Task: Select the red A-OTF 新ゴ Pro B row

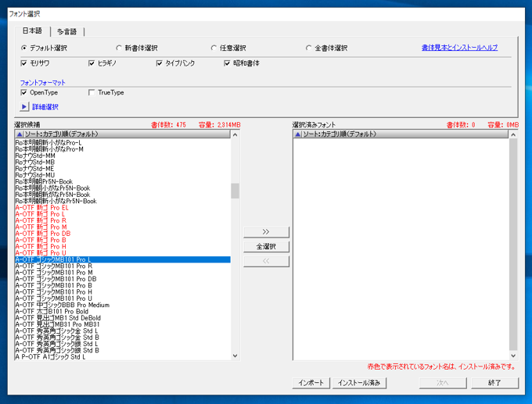Action: (x=123, y=240)
